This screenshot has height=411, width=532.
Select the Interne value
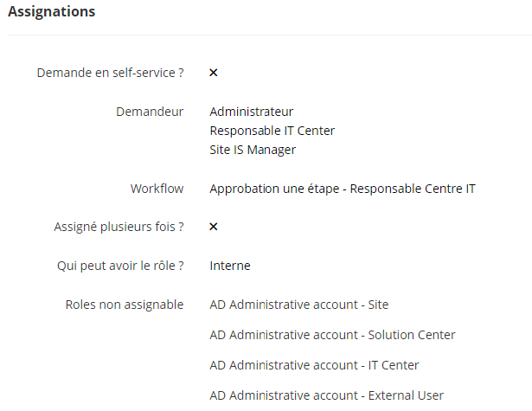[230, 266]
